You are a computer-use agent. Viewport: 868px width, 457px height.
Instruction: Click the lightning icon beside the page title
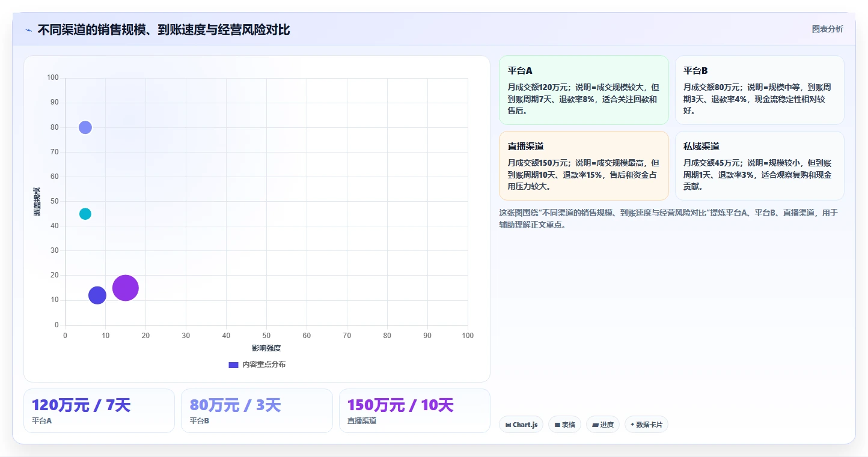[x=29, y=30]
